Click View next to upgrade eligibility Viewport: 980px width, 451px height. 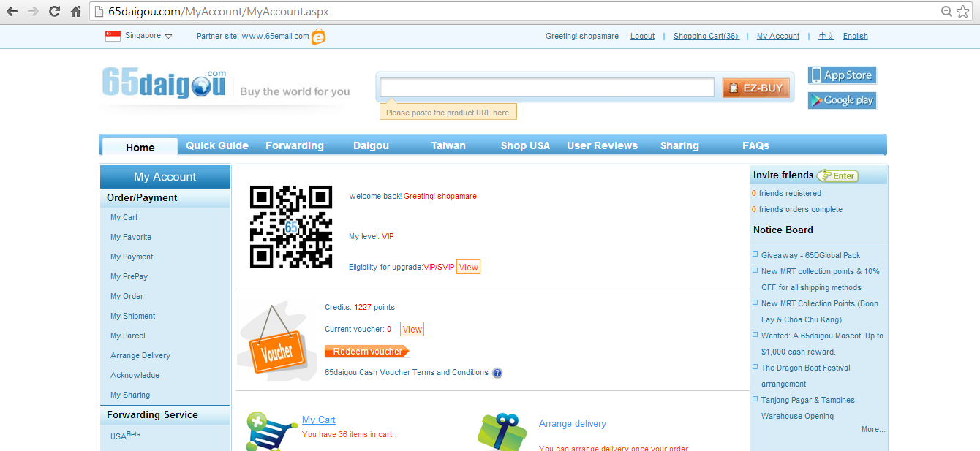pos(469,268)
